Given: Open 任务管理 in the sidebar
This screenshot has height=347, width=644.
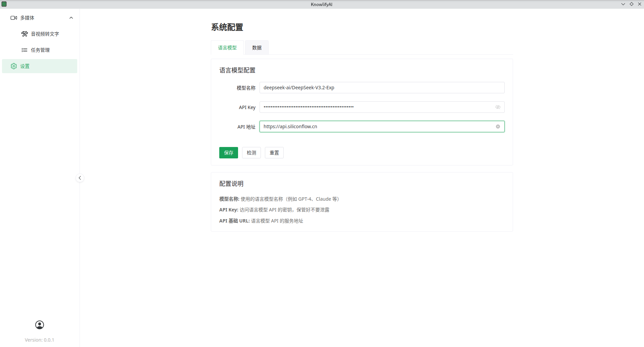Looking at the screenshot, I should tap(40, 50).
